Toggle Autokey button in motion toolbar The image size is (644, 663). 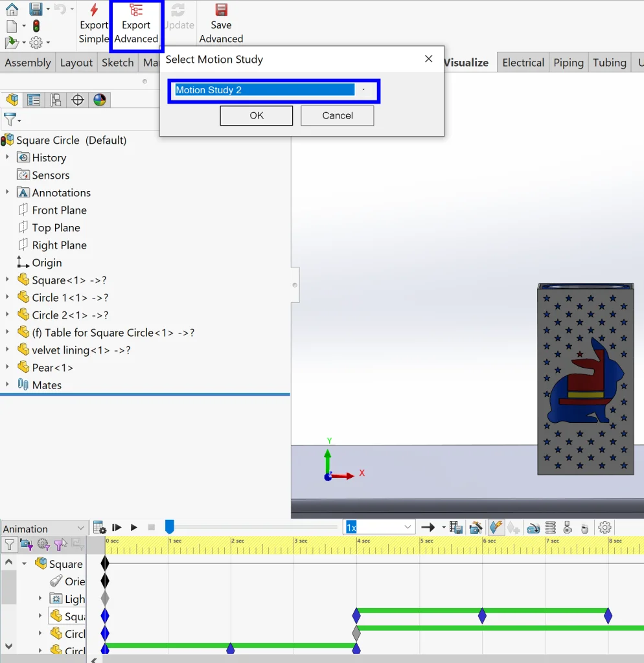(x=496, y=527)
